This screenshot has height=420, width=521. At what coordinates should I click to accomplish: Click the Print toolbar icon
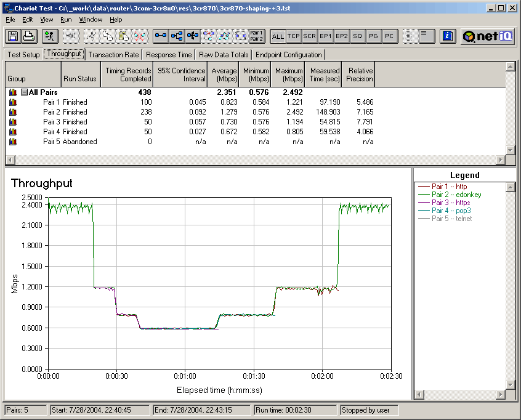pyautogui.click(x=28, y=36)
